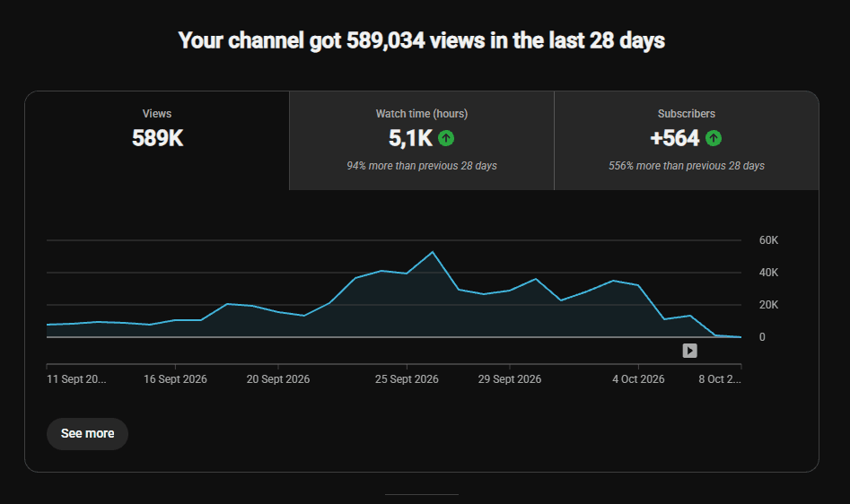850x504 pixels.
Task: Click the '20 Sept 2026' axis label
Action: click(278, 379)
